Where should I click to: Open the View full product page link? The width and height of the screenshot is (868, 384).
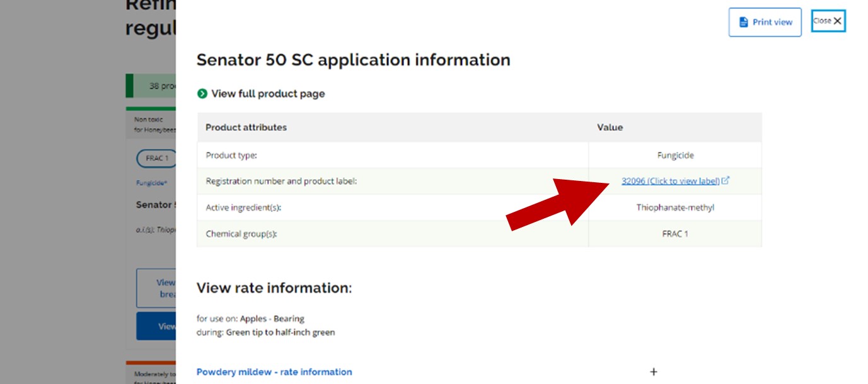click(x=268, y=94)
